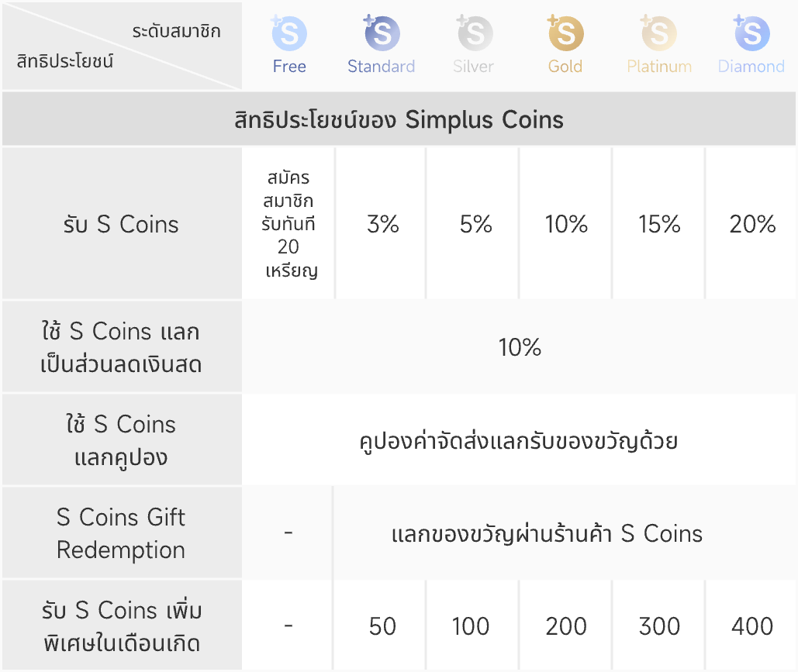This screenshot has height=672, width=798.
Task: Click the Platinum tier badge icon
Action: (x=658, y=33)
